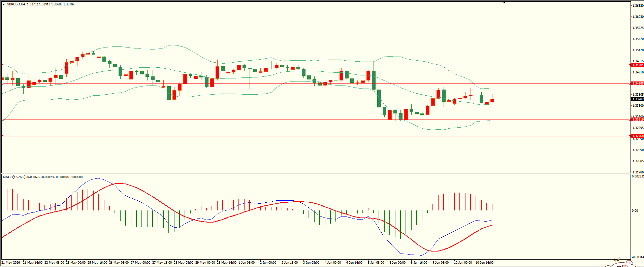Click the 1.32995 level on price scale

click(x=638, y=128)
